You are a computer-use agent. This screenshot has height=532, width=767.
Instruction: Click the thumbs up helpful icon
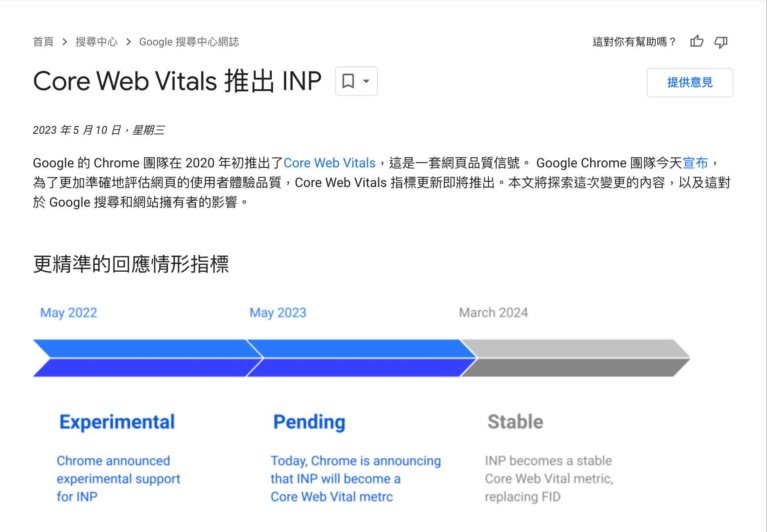pyautogui.click(x=697, y=41)
